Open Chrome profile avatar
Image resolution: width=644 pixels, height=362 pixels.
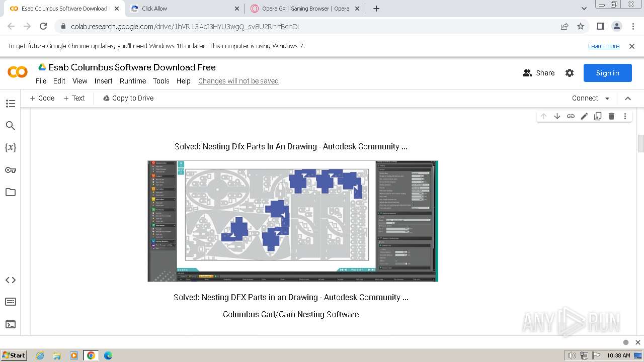(616, 26)
